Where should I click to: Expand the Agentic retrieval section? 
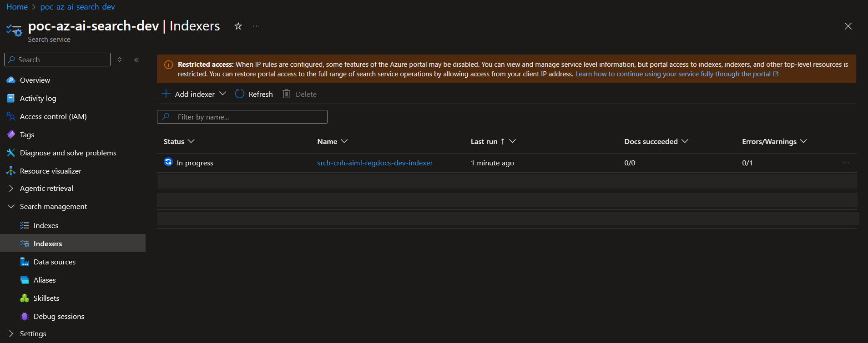11,188
